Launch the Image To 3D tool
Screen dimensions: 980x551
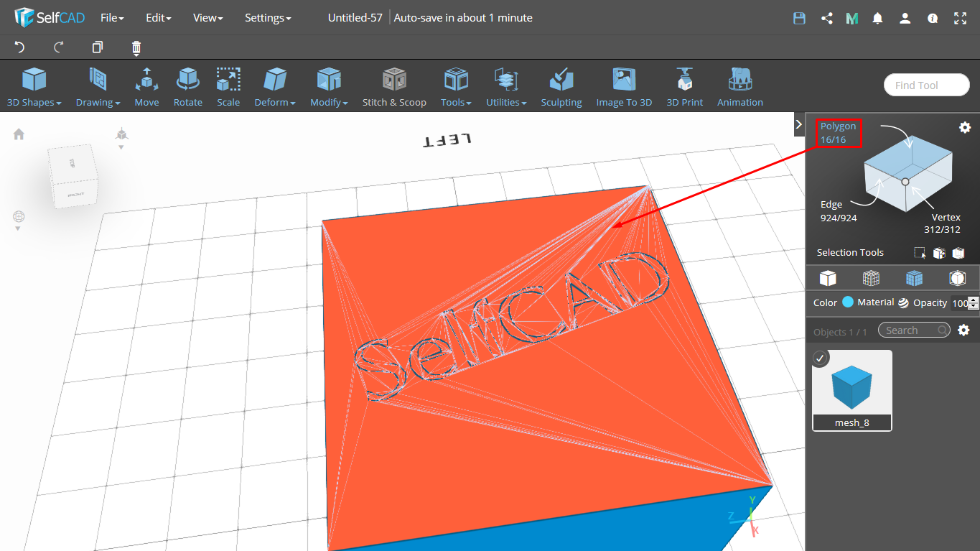click(624, 87)
